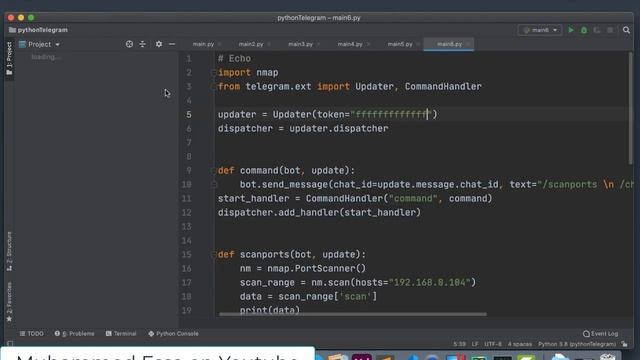Toggle the 2: Structure side tool window

tap(9, 251)
